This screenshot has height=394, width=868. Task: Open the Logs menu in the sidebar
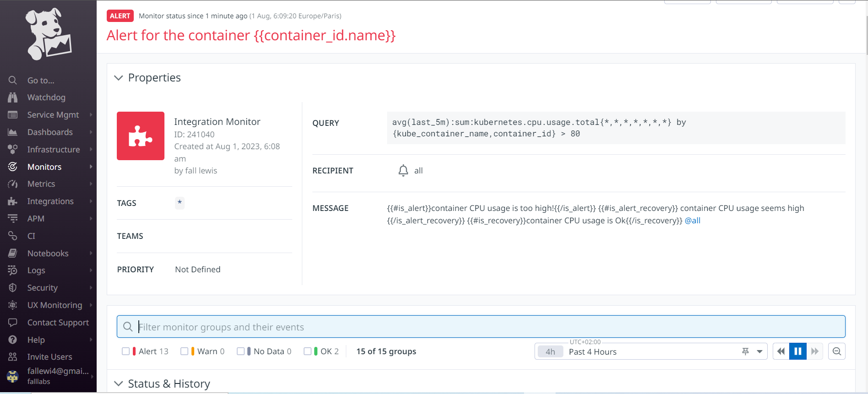click(36, 270)
